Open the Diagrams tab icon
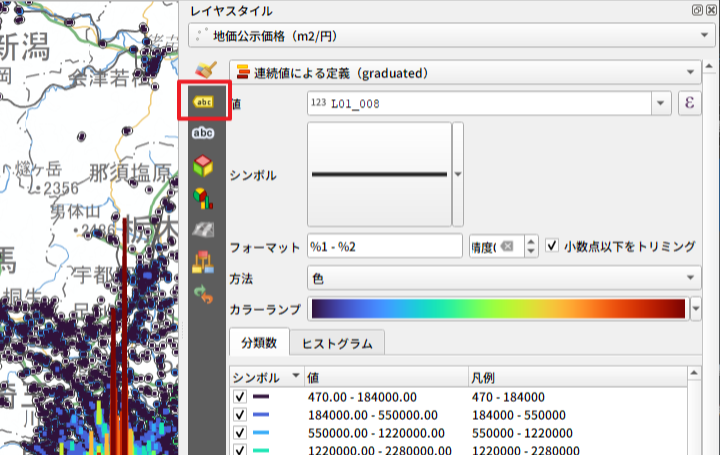720x455 pixels. pyautogui.click(x=204, y=197)
